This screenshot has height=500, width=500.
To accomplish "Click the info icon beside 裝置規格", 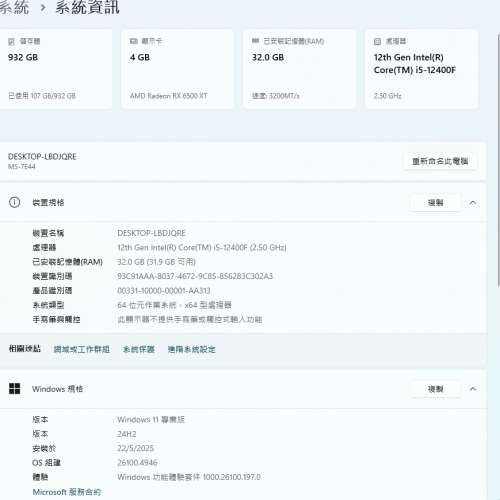I will pyautogui.click(x=14, y=202).
